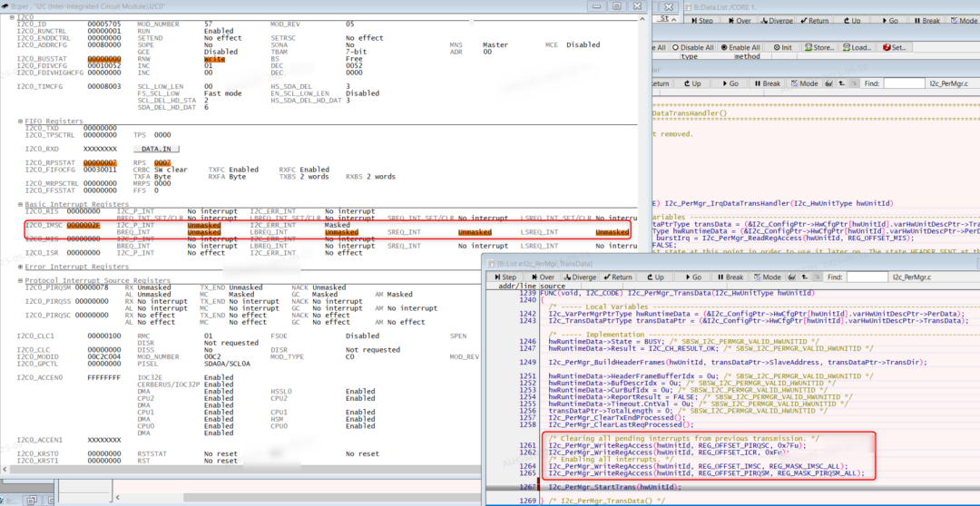Click Up in the Data.List CORE 1 window
The image size is (980, 506).
[852, 21]
